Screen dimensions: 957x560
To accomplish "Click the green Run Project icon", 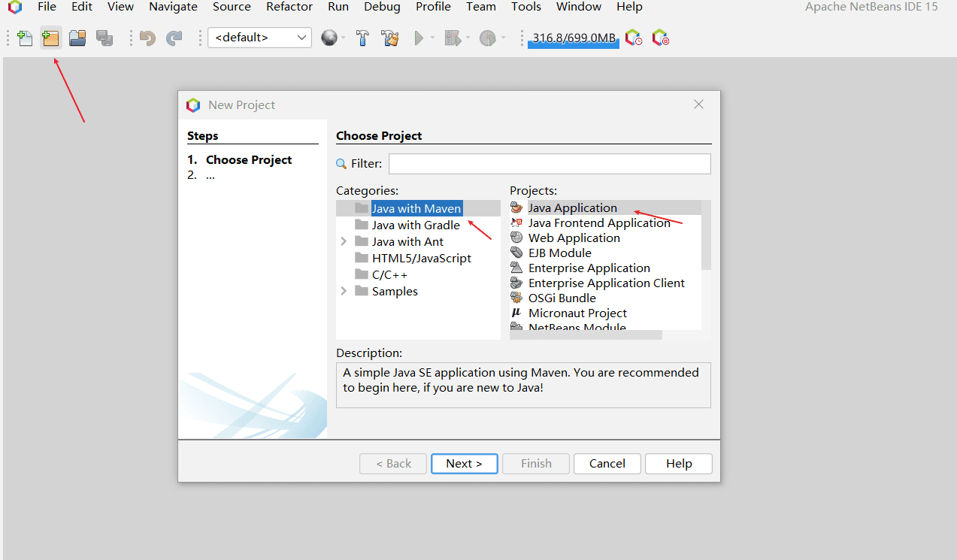I will coord(419,38).
